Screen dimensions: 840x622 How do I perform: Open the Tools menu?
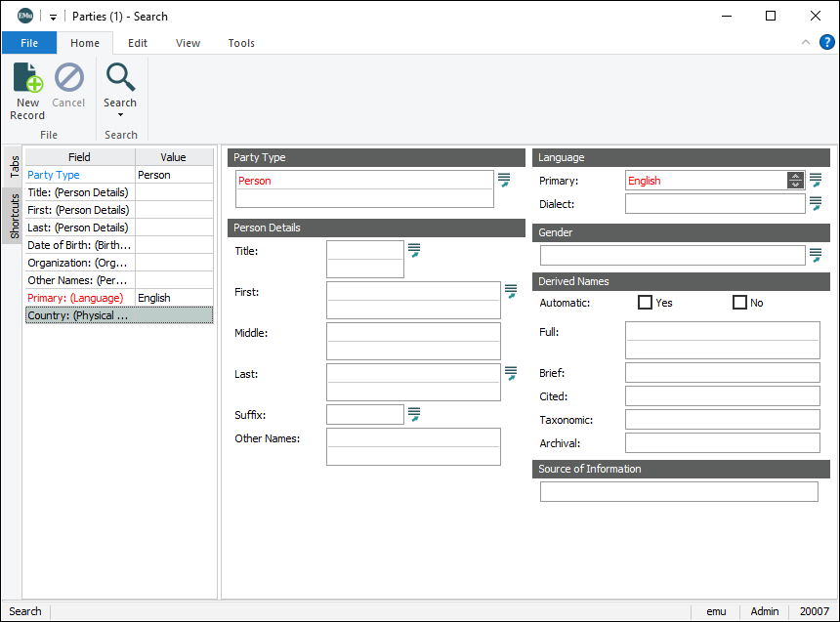point(240,43)
